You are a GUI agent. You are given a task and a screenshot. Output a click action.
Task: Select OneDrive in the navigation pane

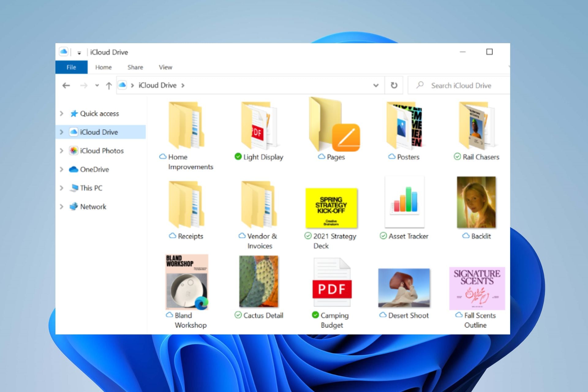pos(94,169)
